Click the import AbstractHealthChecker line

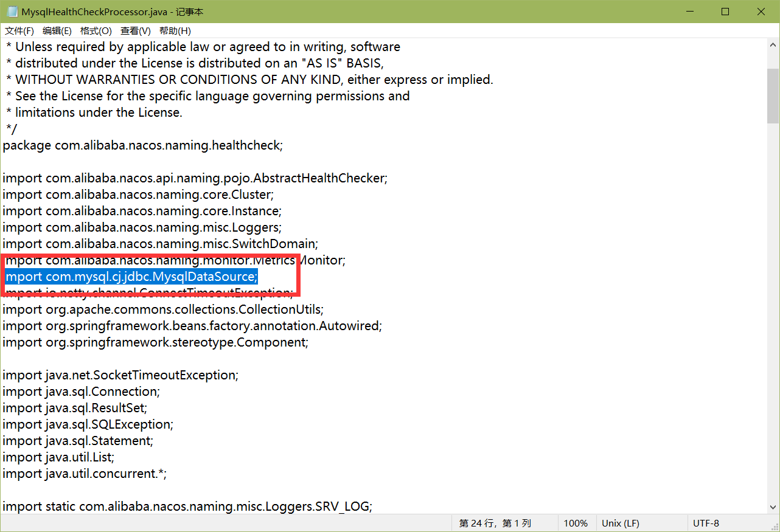(195, 178)
